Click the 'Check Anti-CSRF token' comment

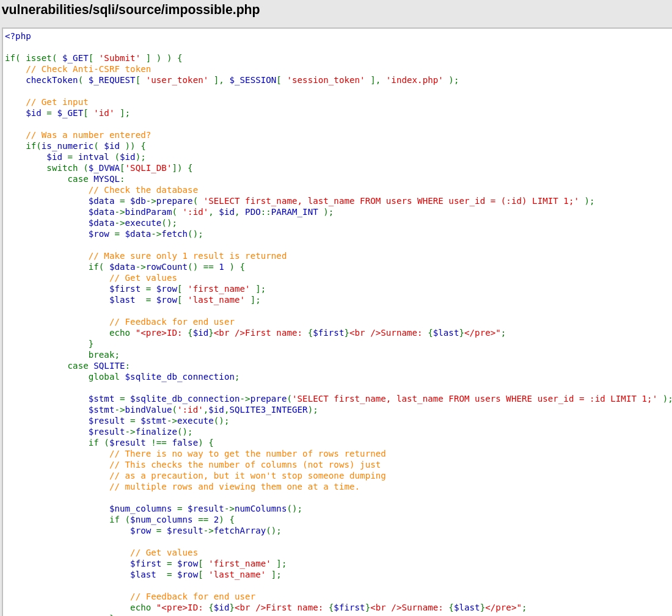(x=88, y=69)
